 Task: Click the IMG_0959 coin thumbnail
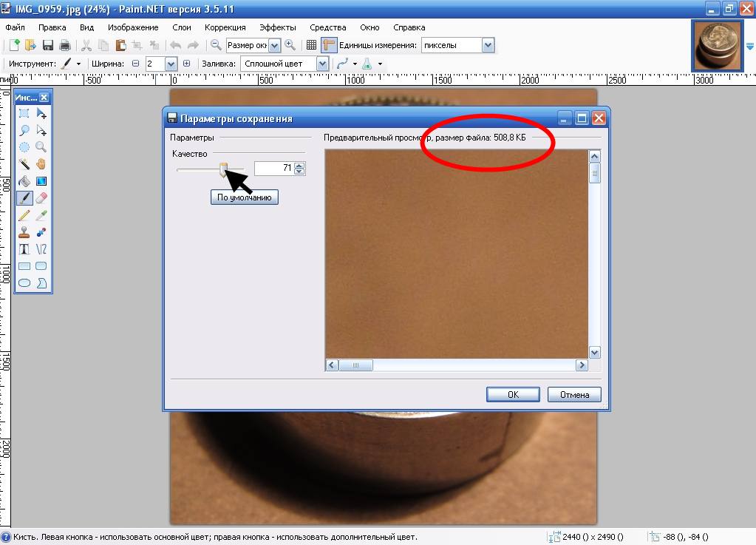718,46
